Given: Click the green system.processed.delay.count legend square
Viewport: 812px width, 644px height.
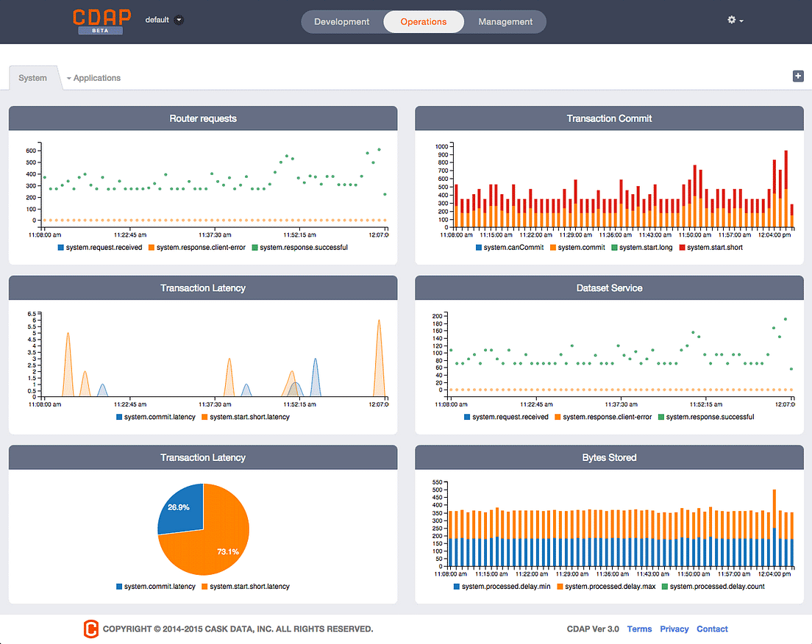Looking at the screenshot, I should [665, 587].
